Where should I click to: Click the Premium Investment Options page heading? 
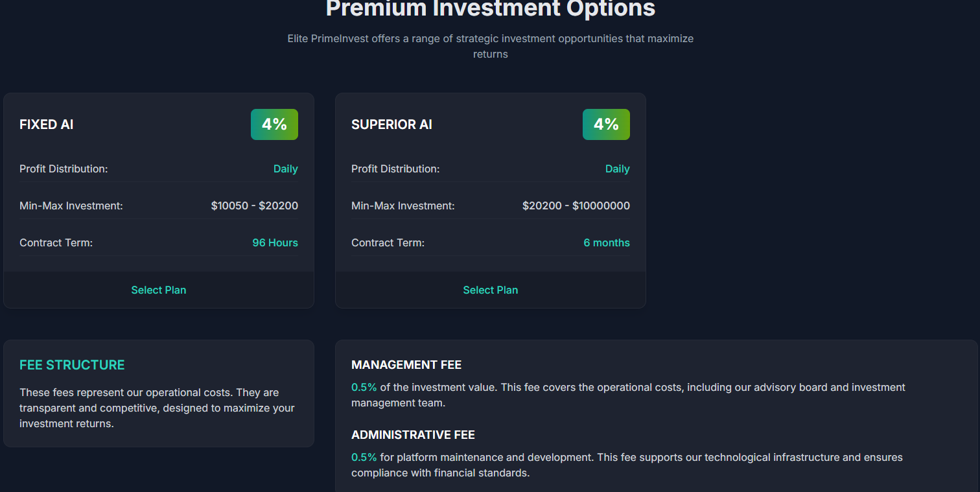[490, 9]
